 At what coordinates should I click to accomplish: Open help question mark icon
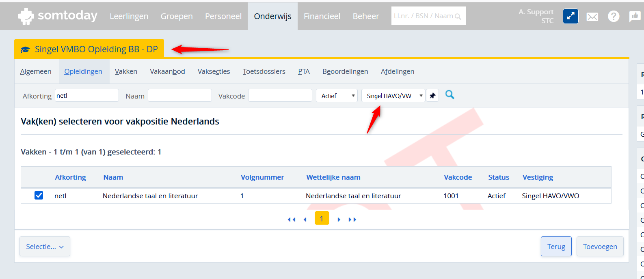coord(614,16)
